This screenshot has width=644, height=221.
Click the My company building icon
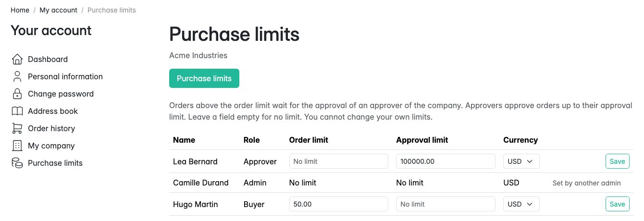tap(17, 146)
